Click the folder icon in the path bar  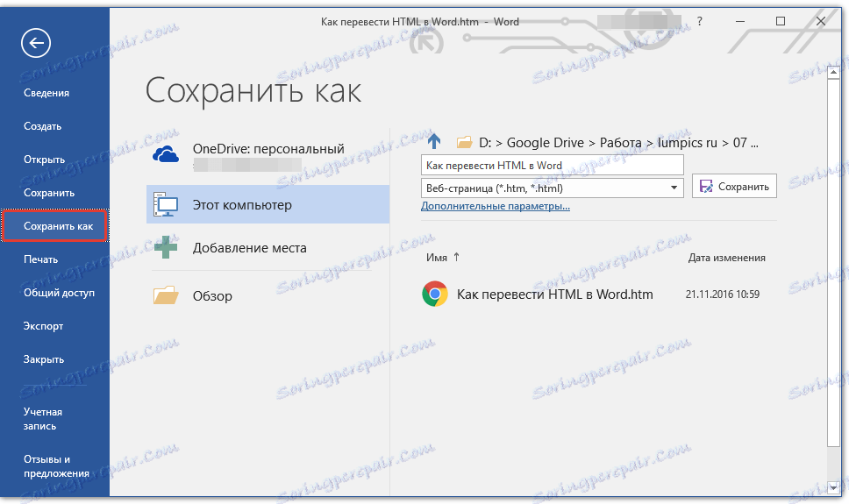(x=465, y=142)
